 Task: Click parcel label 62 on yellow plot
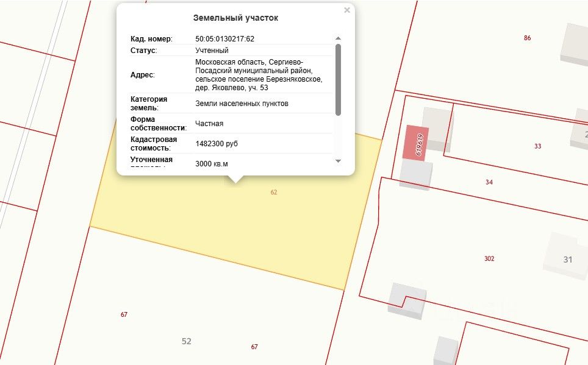(274, 192)
